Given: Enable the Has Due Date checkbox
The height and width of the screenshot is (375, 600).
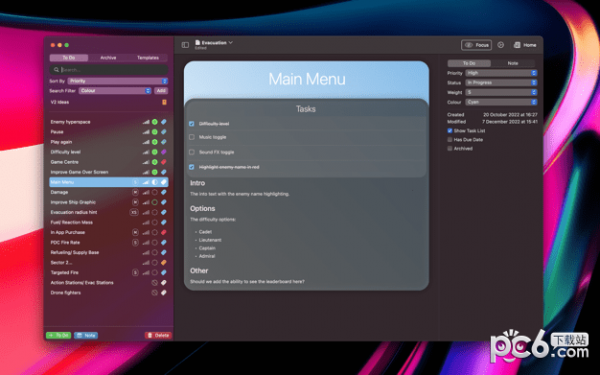Looking at the screenshot, I should click(450, 140).
